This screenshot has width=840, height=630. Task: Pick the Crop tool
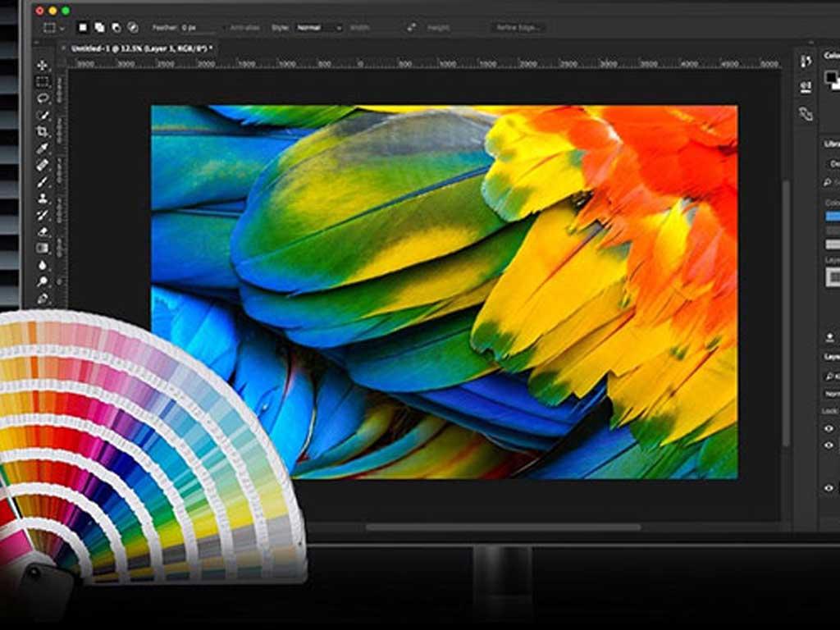tap(43, 131)
